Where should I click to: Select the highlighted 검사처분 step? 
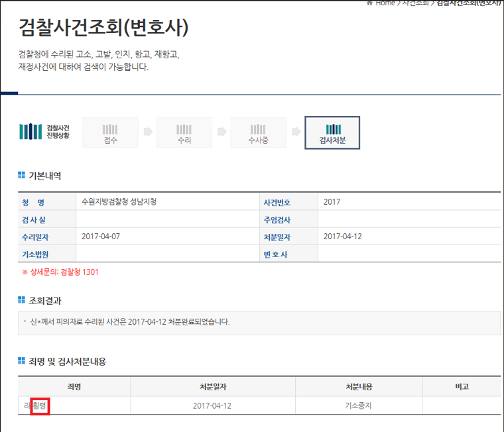pyautogui.click(x=332, y=133)
